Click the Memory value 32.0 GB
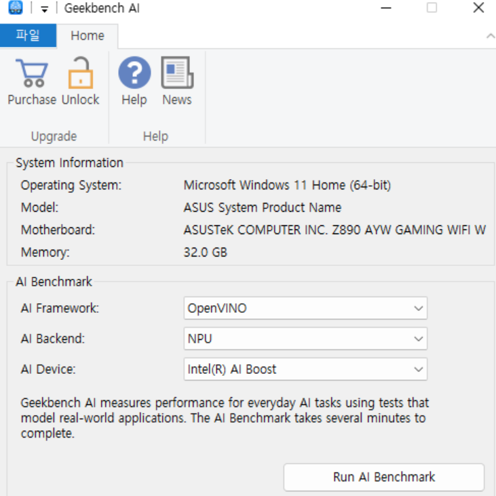The height and width of the screenshot is (496, 496). pos(205,252)
